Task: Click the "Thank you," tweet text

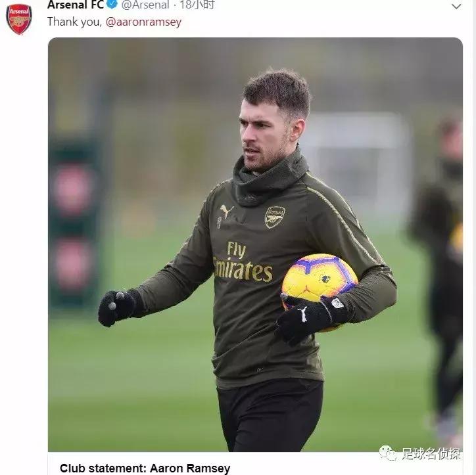Action: tap(74, 22)
